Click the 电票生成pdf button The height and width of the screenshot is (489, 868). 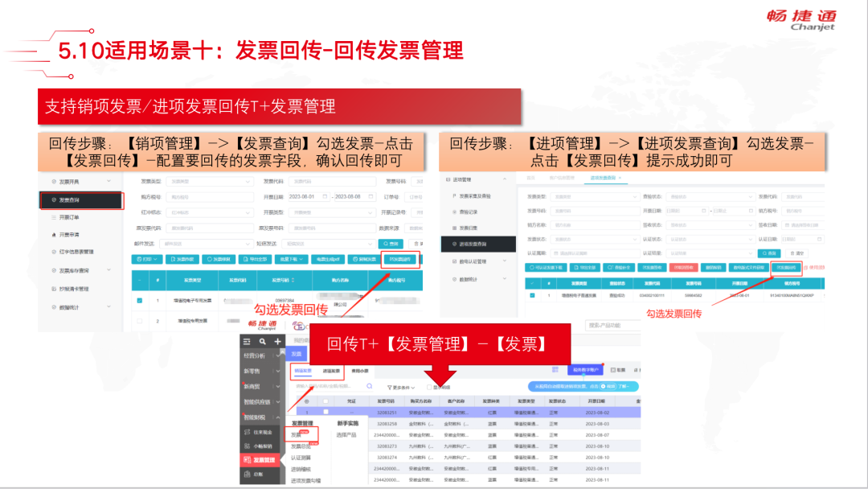pyautogui.click(x=327, y=259)
